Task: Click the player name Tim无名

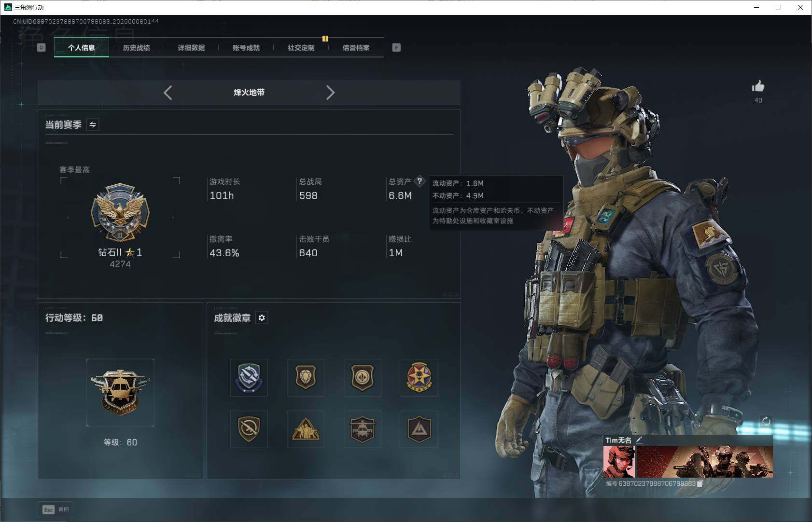Action: tap(618, 440)
